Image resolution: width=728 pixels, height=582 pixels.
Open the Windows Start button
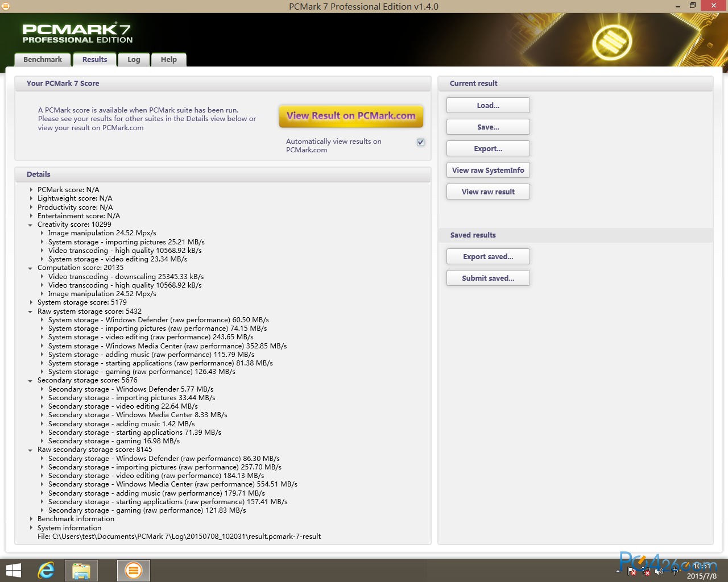click(x=13, y=570)
